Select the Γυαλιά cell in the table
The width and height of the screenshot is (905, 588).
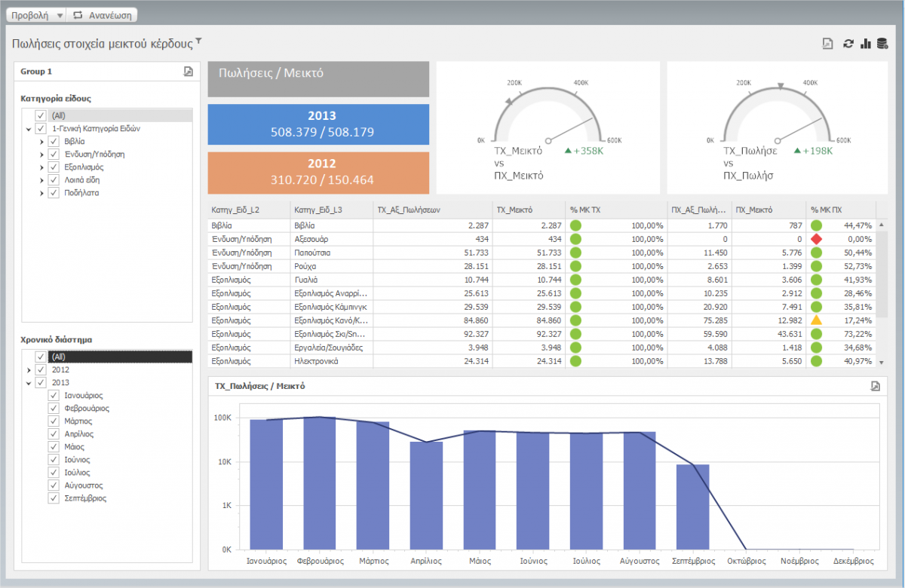coord(331,280)
